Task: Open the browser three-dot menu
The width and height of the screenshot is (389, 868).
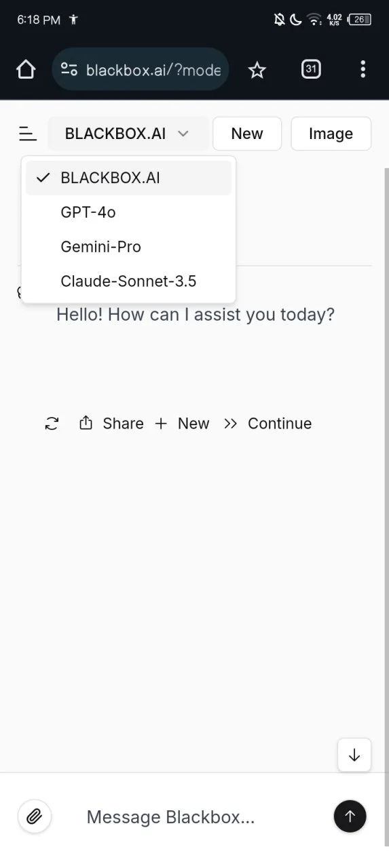Action: 363,69
